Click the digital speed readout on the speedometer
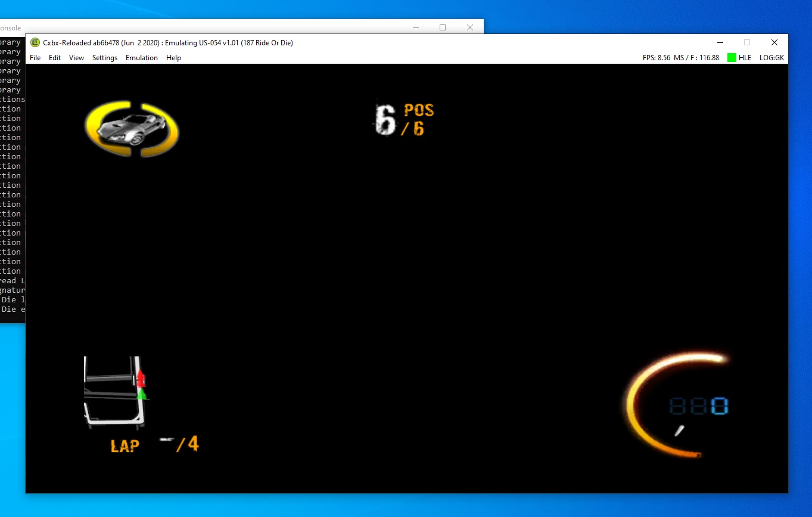This screenshot has height=517, width=812. [x=699, y=407]
